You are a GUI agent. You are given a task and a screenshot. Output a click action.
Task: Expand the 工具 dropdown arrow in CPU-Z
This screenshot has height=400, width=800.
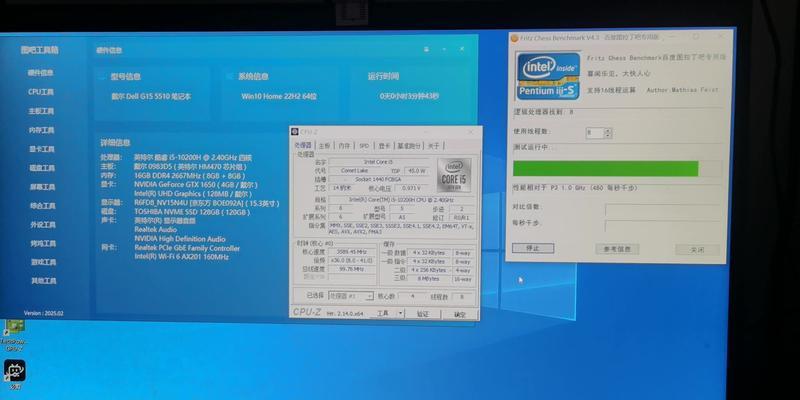point(401,313)
